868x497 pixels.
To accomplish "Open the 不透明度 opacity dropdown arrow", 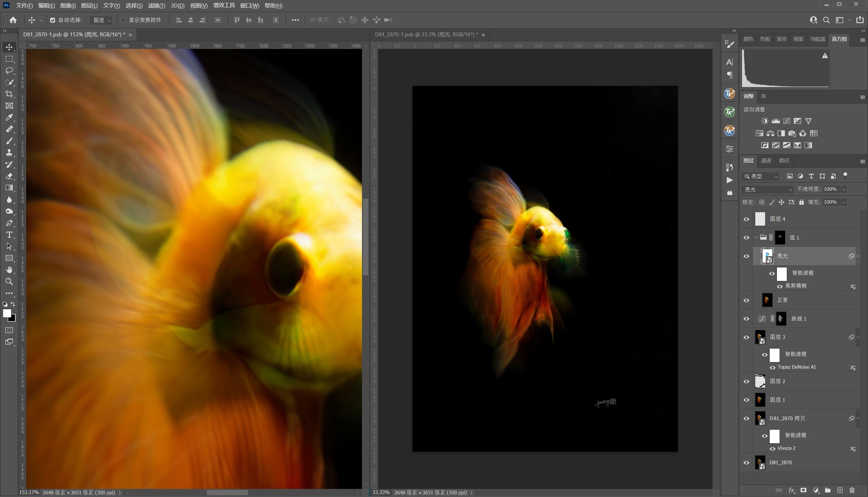I will [844, 189].
